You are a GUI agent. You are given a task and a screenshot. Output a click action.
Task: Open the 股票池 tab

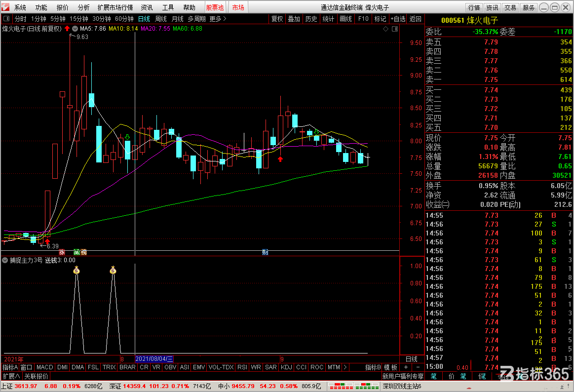(x=215, y=7)
